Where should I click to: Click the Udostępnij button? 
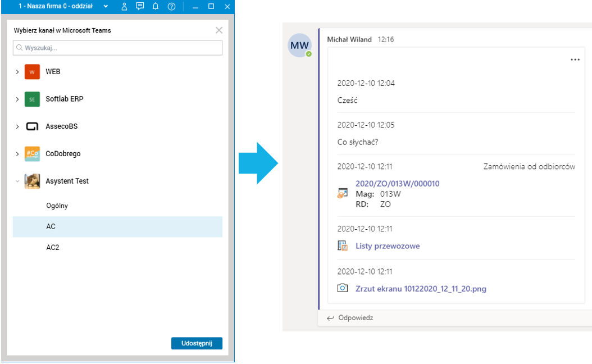[197, 343]
